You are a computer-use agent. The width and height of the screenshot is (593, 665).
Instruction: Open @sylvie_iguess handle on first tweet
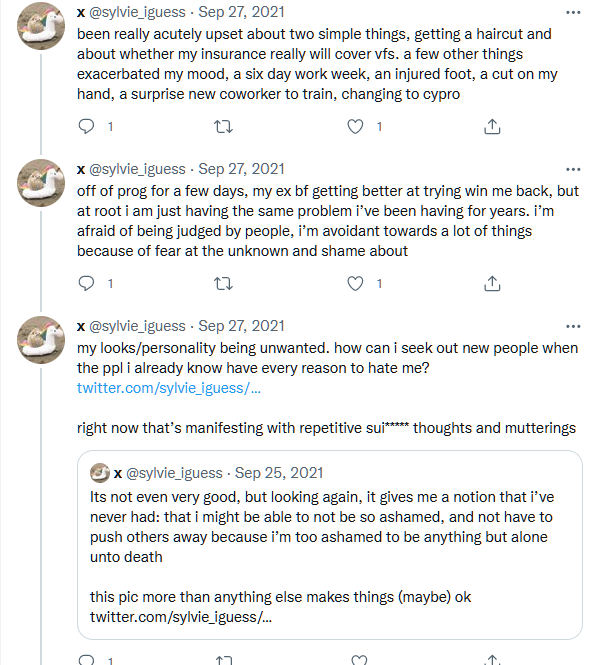(x=137, y=12)
